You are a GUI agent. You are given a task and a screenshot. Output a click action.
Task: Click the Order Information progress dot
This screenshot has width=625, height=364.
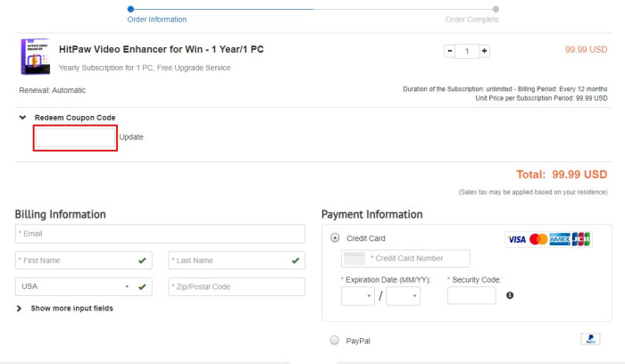point(130,9)
